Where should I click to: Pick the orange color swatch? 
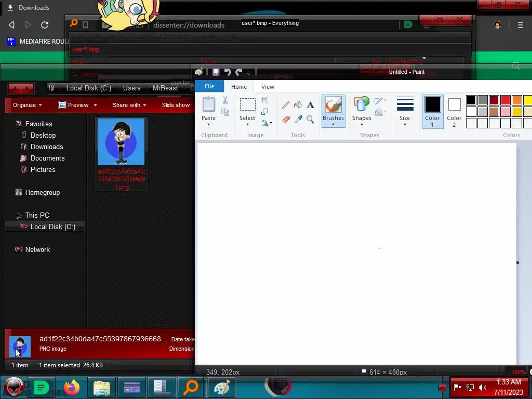pyautogui.click(x=517, y=100)
